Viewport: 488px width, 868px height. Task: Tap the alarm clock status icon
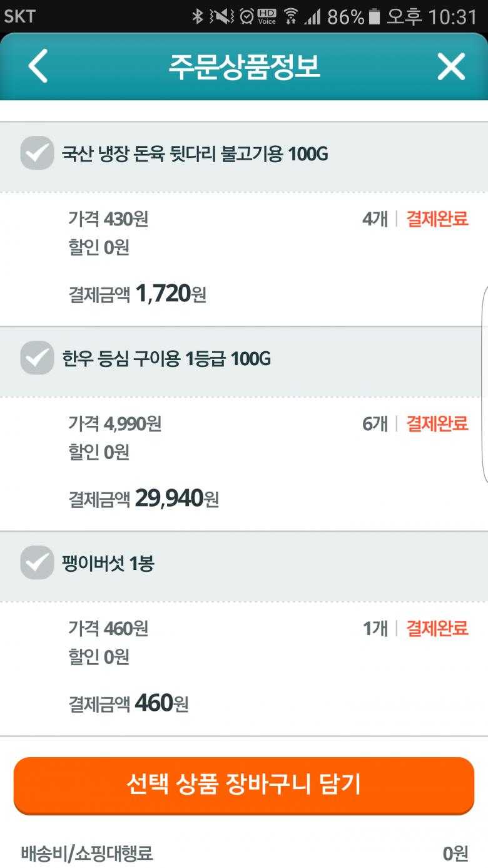coord(247,16)
